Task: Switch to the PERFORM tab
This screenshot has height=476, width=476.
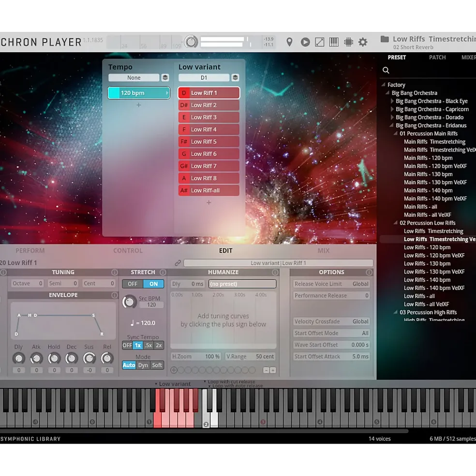Action: click(30, 251)
